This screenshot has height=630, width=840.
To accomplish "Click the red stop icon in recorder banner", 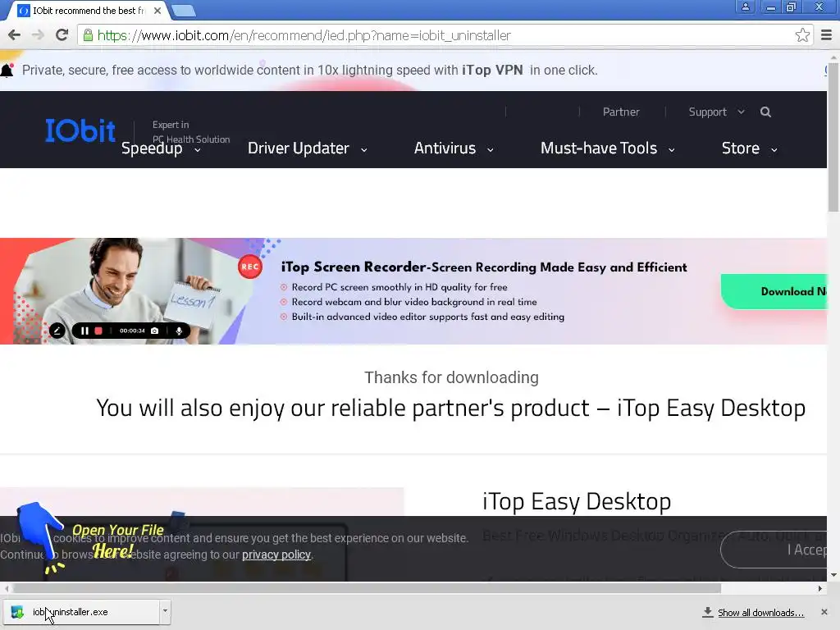I will [98, 331].
